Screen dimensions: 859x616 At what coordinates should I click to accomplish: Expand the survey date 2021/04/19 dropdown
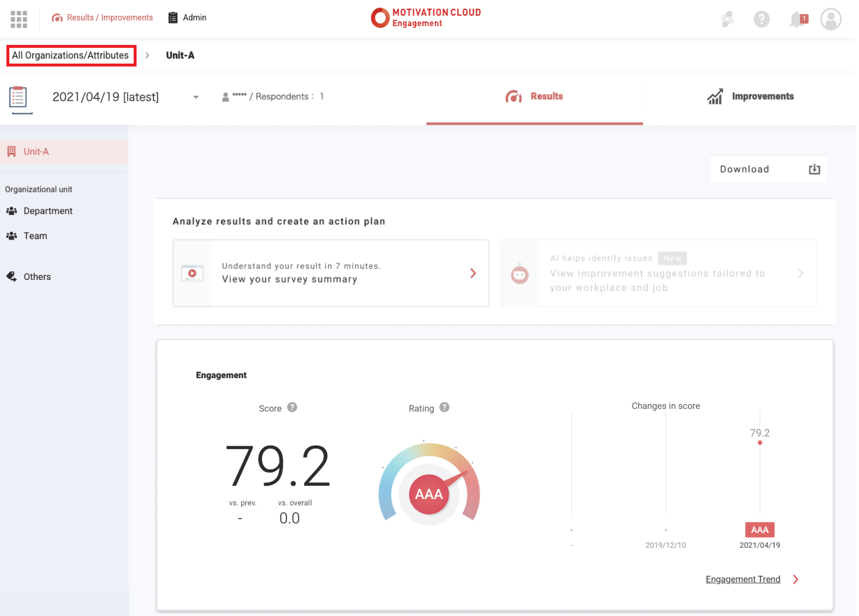[195, 97]
